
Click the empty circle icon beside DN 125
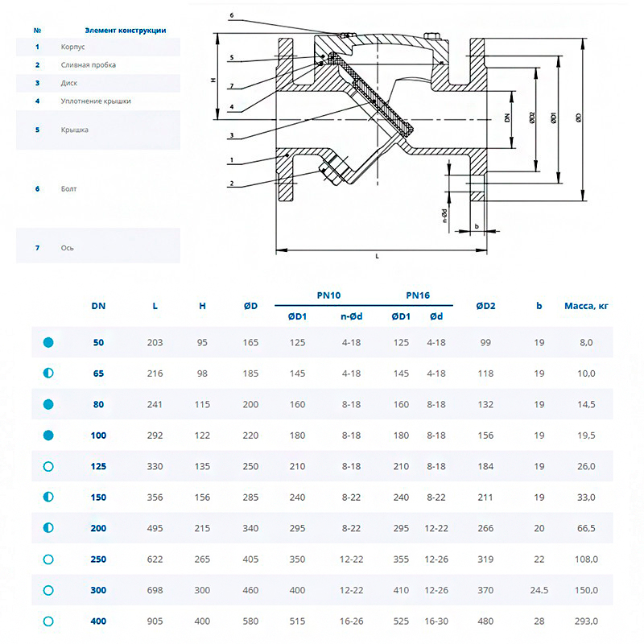[48, 466]
